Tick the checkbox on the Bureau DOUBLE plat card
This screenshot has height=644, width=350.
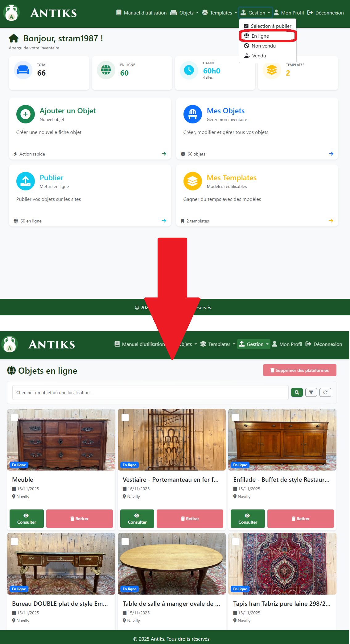point(14,542)
